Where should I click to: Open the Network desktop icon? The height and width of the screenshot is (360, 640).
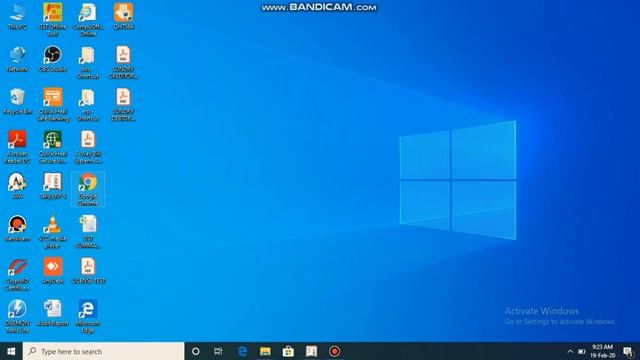point(18,59)
